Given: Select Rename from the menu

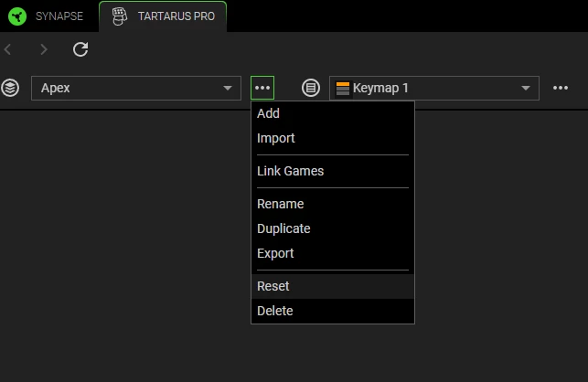Looking at the screenshot, I should pos(333,204).
